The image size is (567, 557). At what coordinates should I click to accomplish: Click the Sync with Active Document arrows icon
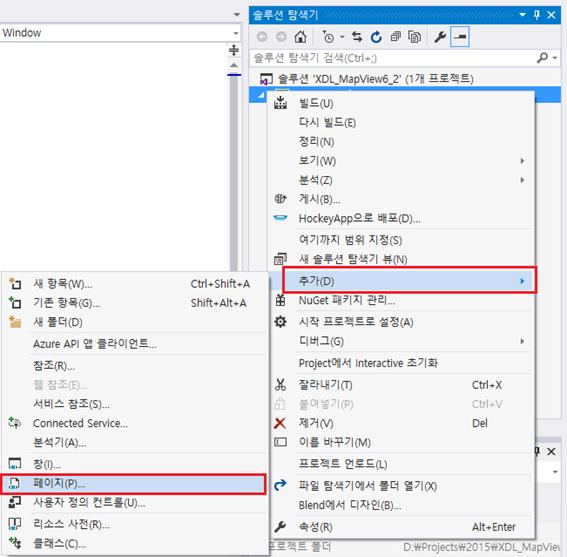click(357, 37)
